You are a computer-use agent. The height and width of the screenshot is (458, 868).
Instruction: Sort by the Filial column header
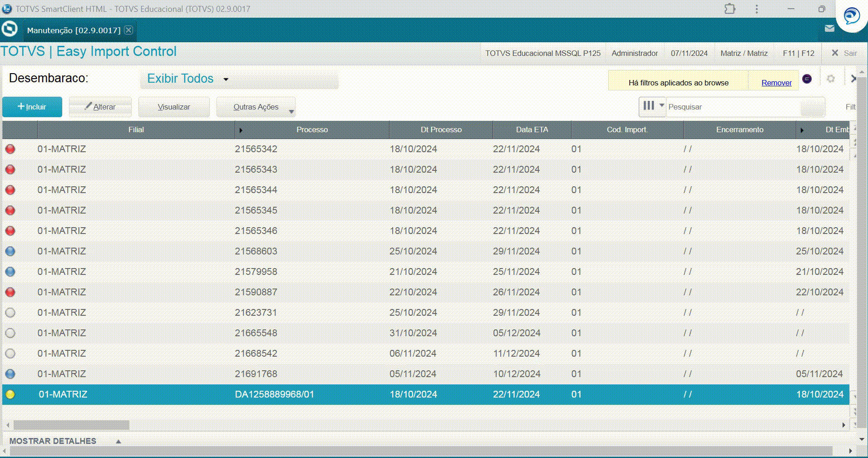pyautogui.click(x=136, y=130)
